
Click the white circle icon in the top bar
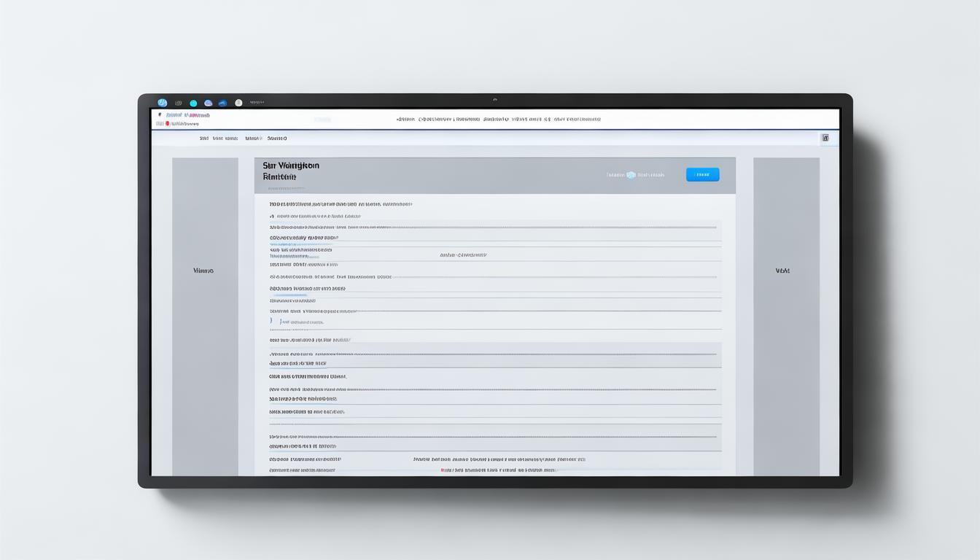pos(238,104)
